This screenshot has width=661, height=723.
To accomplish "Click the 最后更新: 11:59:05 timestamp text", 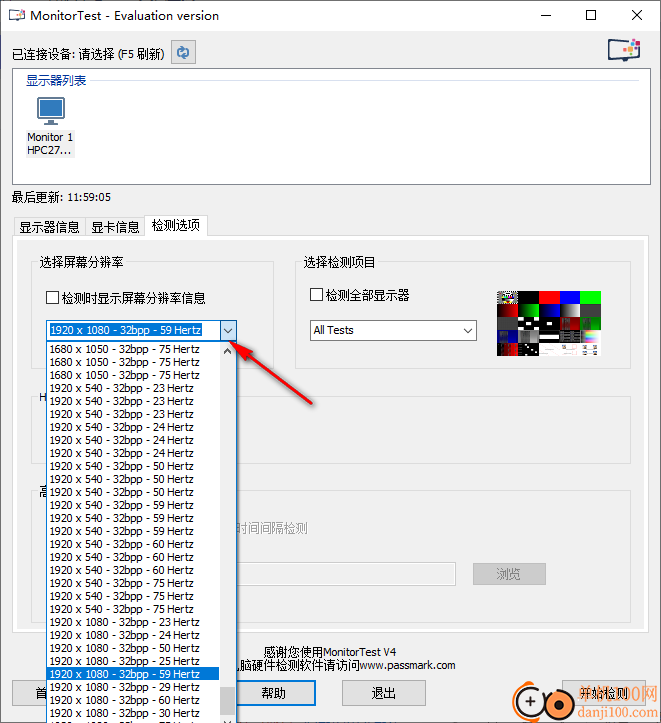I will [61, 197].
